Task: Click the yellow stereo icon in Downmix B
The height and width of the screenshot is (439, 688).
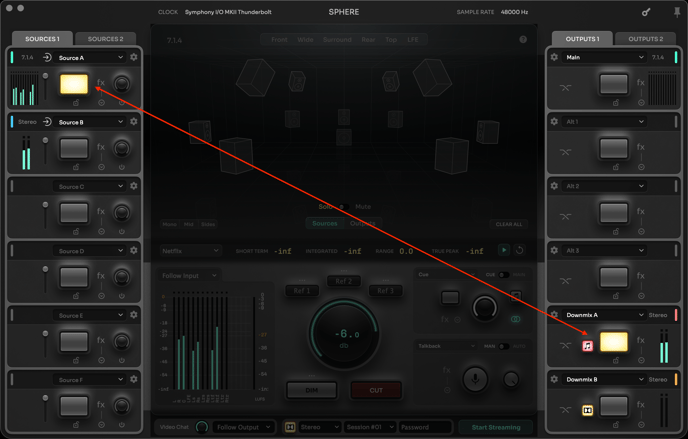Action: point(588,409)
